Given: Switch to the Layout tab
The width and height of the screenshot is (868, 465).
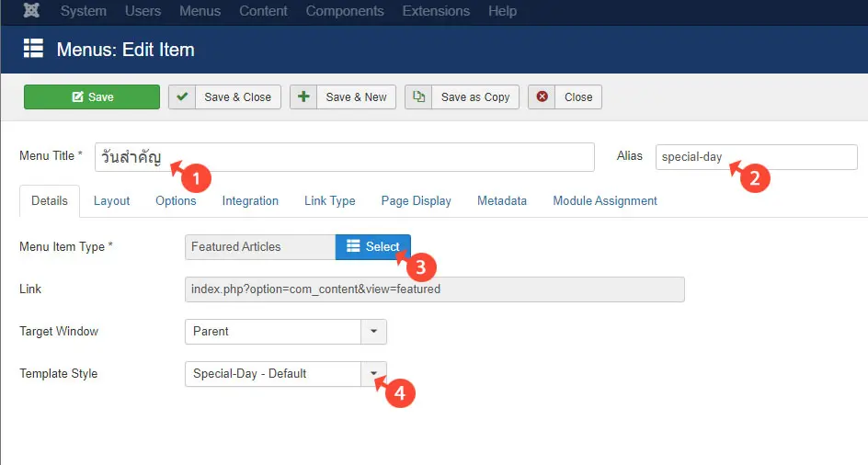Looking at the screenshot, I should pyautogui.click(x=111, y=200).
